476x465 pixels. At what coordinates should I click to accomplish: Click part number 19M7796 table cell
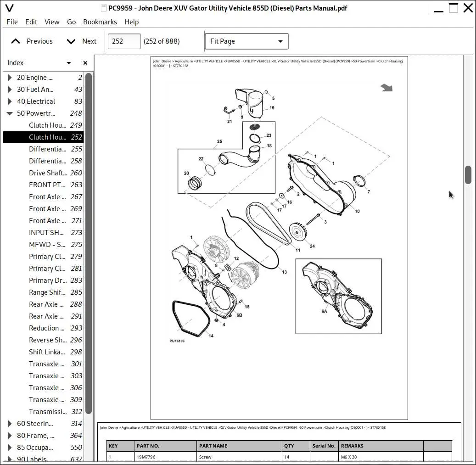pyautogui.click(x=165, y=457)
